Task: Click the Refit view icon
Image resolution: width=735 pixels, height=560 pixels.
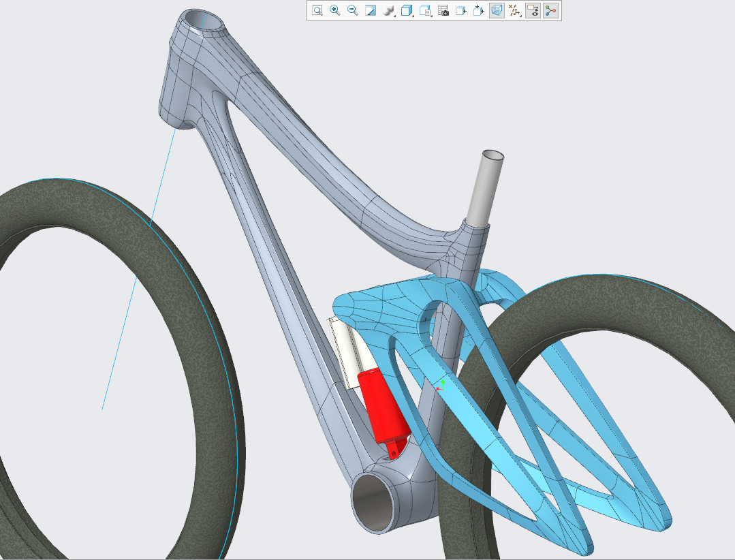Action: click(x=317, y=10)
